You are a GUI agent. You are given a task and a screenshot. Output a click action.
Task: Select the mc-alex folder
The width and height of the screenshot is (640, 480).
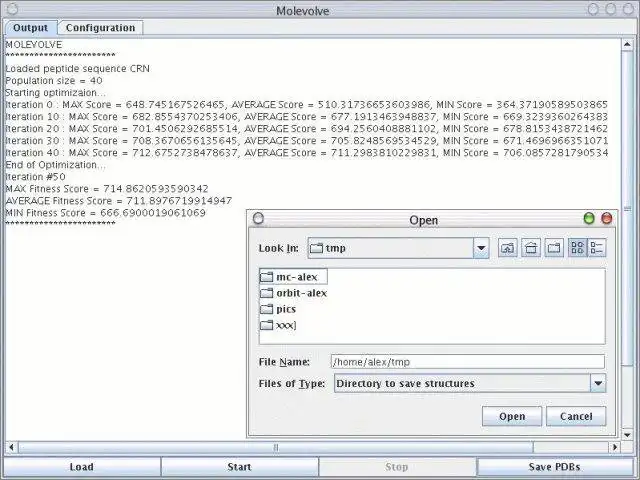tap(293, 277)
